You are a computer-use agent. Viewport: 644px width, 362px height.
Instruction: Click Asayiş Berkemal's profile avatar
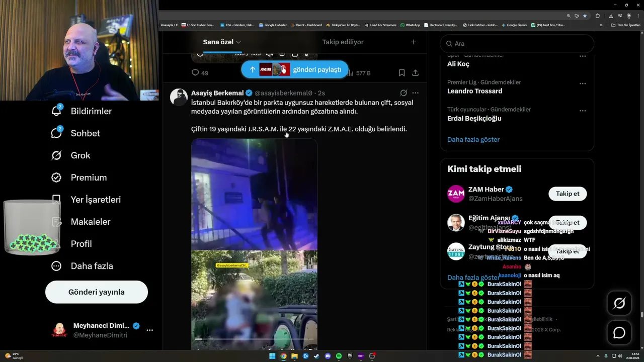(179, 97)
